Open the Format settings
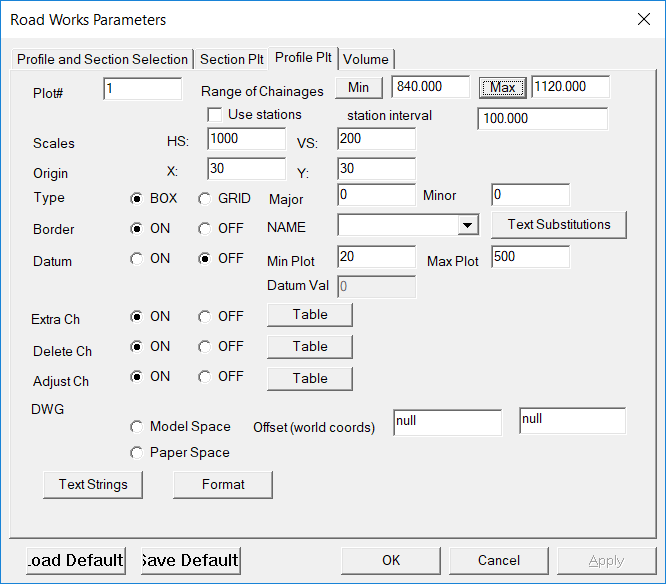Screen dimensions: 666x584 223,485
